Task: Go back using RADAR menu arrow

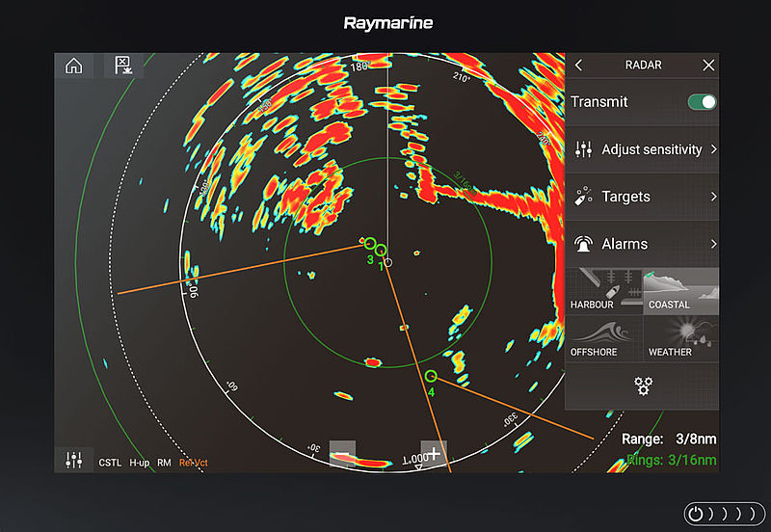Action: pos(578,66)
